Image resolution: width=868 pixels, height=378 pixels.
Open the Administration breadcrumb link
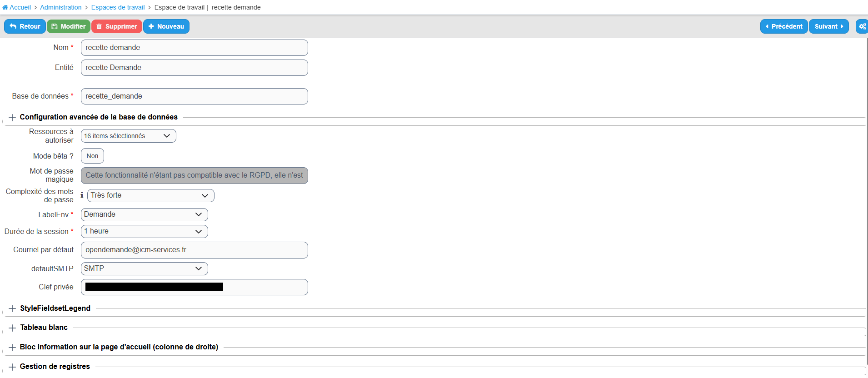61,7
